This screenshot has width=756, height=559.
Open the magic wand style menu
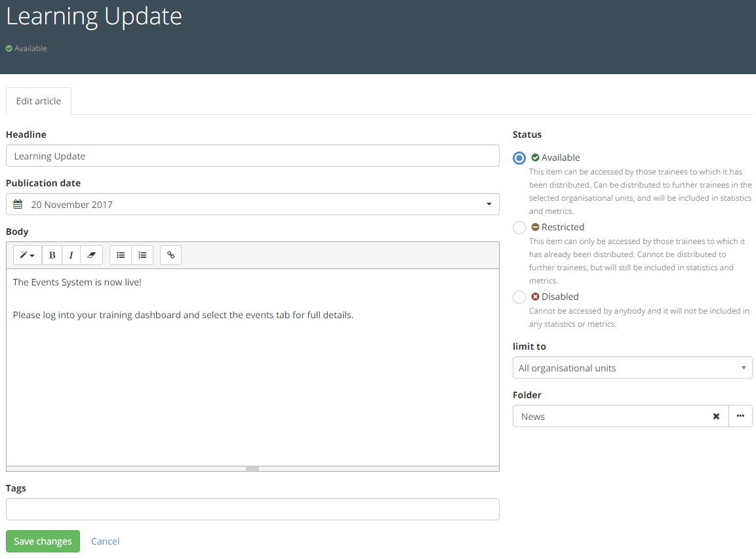coord(27,255)
